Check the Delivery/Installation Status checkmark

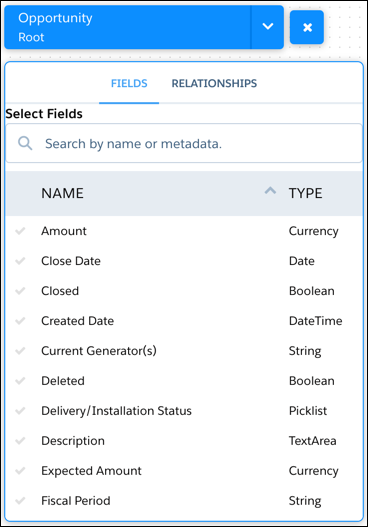[20, 411]
